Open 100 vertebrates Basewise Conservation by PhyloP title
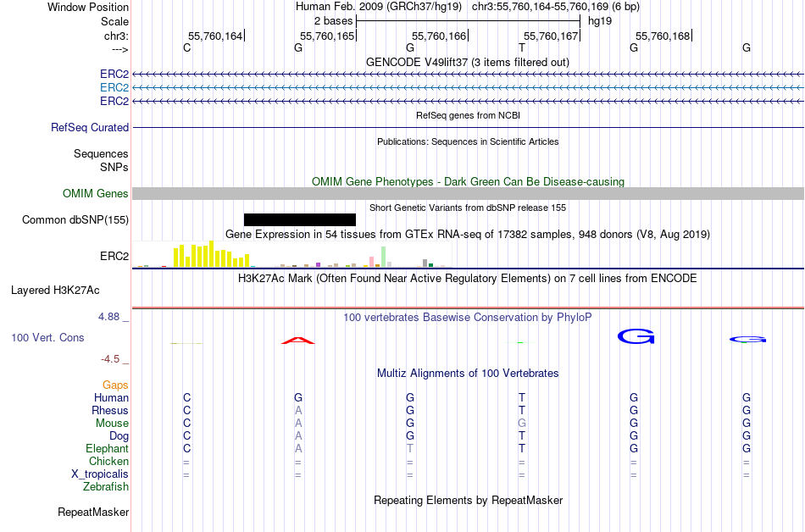 (x=468, y=317)
